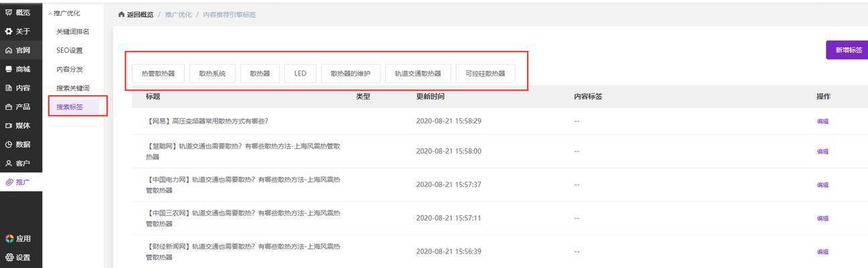Collapse the 推广优化 submenu group

(64, 13)
